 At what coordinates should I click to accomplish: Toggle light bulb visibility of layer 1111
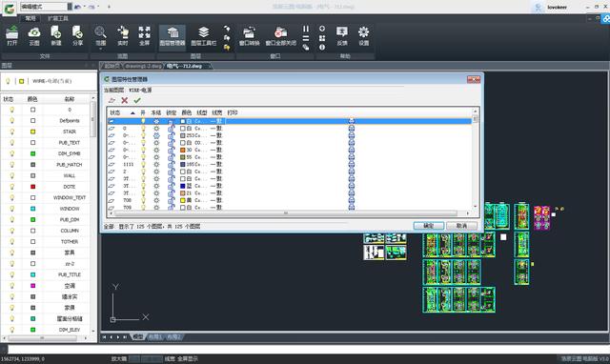point(143,164)
